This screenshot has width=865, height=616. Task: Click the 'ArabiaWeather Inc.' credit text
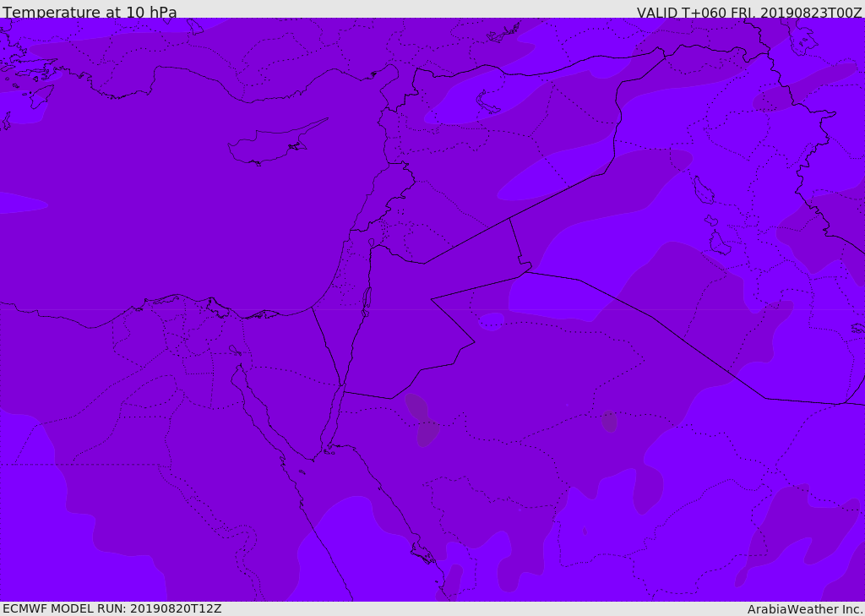click(x=805, y=609)
